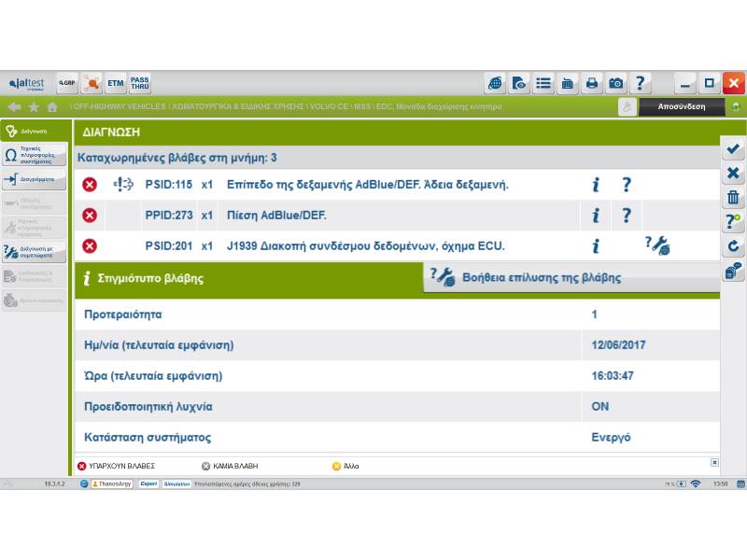Viewport: 747px width, 560px height.
Task: Open question mark help for PPID:273
Action: 627,216
